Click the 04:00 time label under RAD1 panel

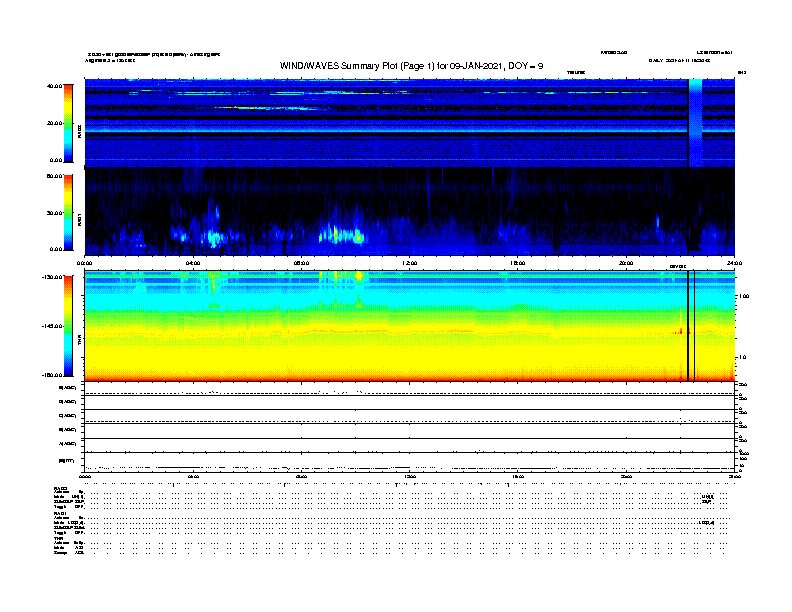click(x=193, y=263)
